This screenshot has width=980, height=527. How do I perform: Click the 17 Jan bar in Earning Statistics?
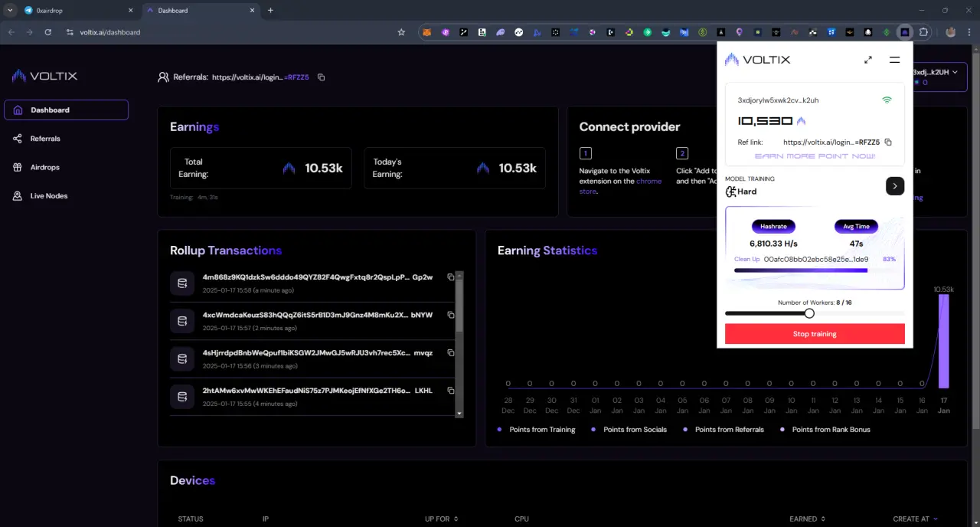[x=944, y=342]
